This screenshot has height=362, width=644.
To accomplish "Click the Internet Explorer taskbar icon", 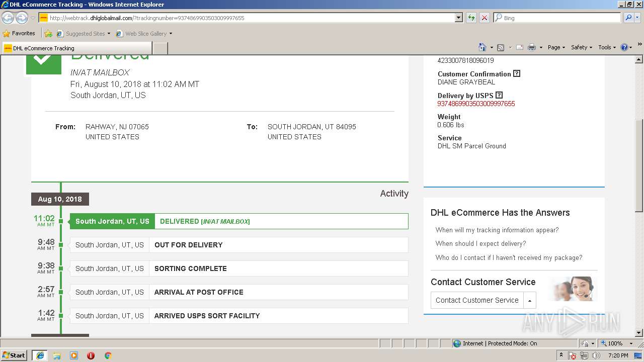I will (40, 355).
